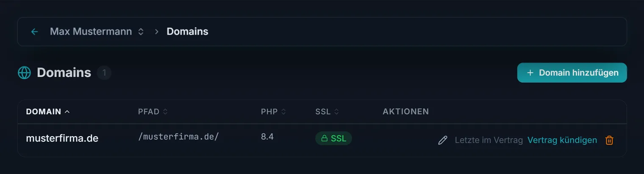Click the globe icon beside the Domains heading

click(24, 73)
